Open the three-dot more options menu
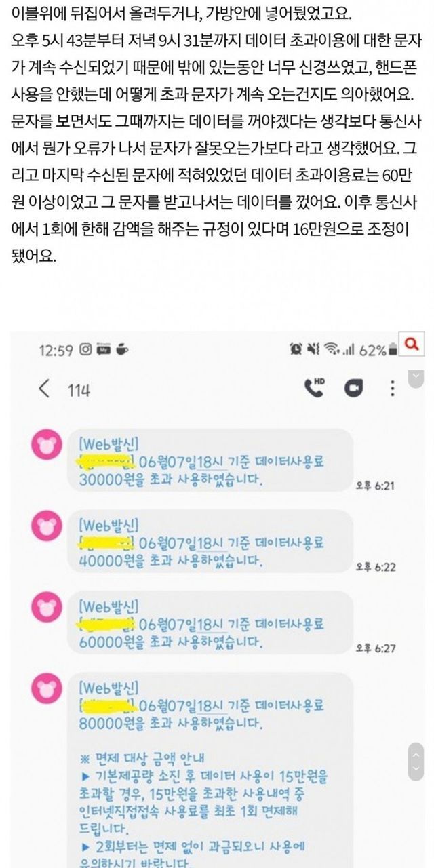434x868 pixels. 391,389
